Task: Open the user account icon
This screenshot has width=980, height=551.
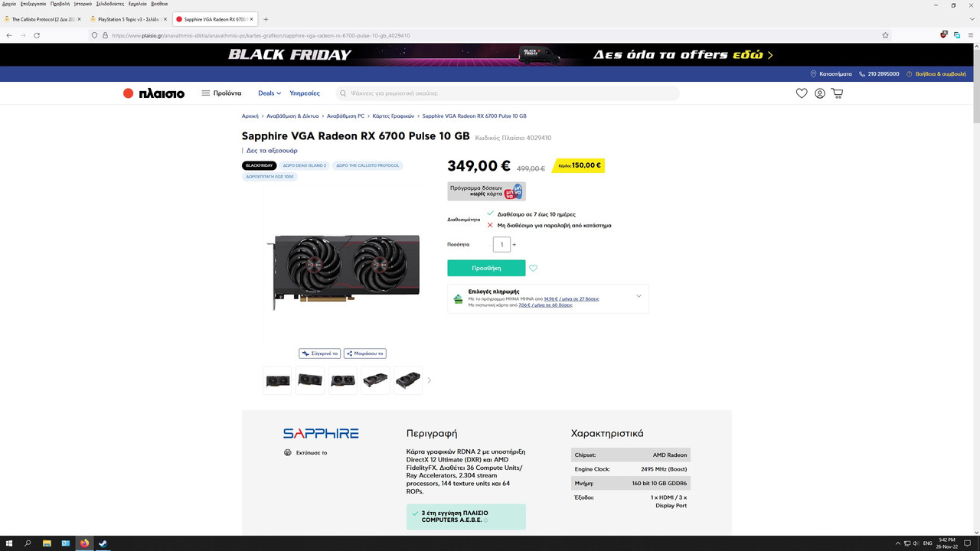Action: pyautogui.click(x=820, y=93)
